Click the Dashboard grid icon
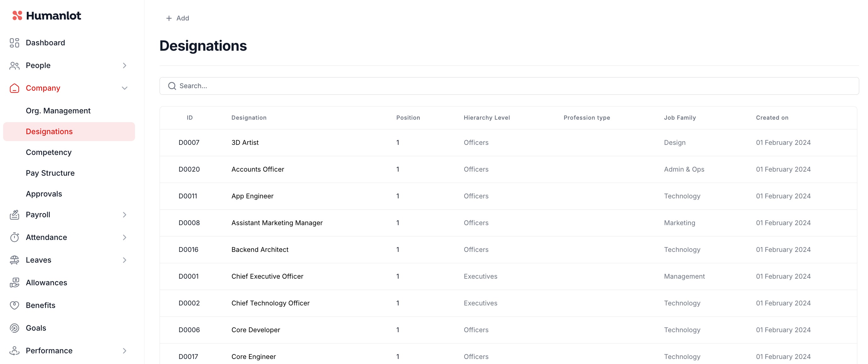868x364 pixels. coord(14,43)
